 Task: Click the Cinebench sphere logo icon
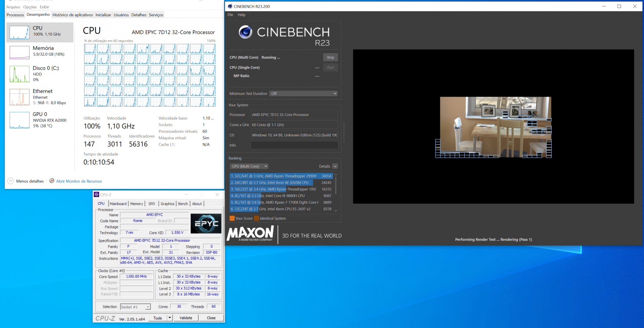[246, 32]
